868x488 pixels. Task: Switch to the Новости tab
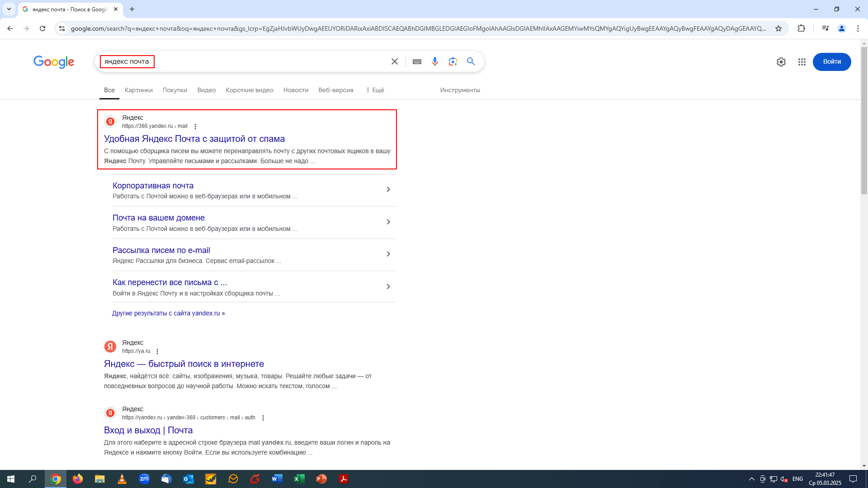pos(296,90)
